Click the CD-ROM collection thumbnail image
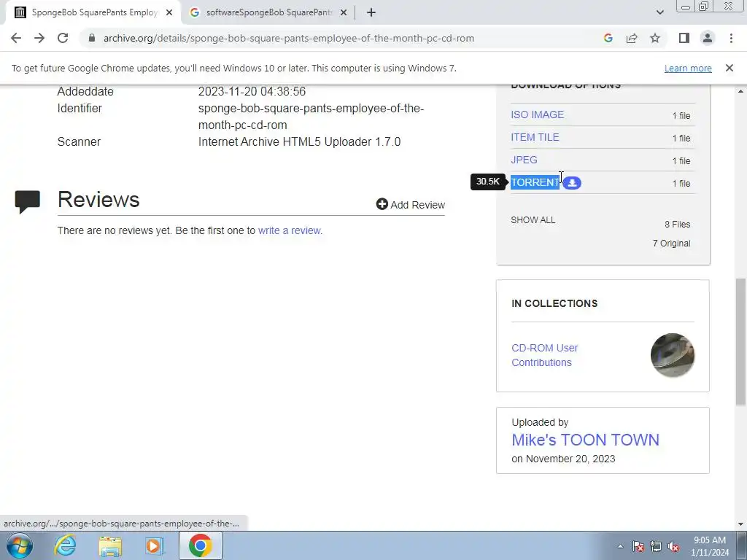The width and height of the screenshot is (747, 560). tap(672, 355)
